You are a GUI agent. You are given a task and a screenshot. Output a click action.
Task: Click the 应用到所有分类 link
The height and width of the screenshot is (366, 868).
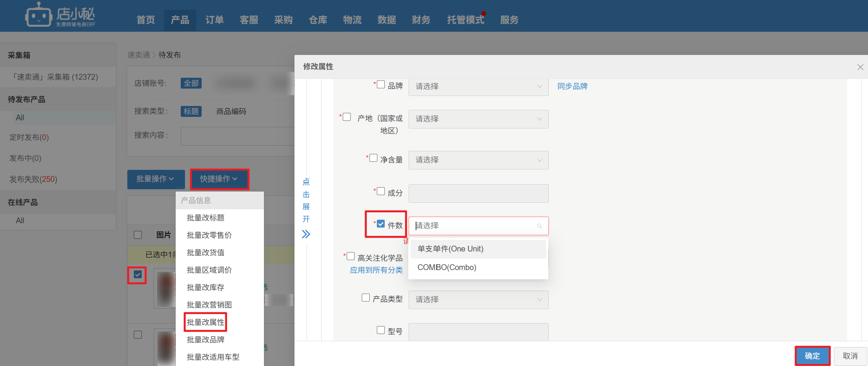(x=376, y=270)
